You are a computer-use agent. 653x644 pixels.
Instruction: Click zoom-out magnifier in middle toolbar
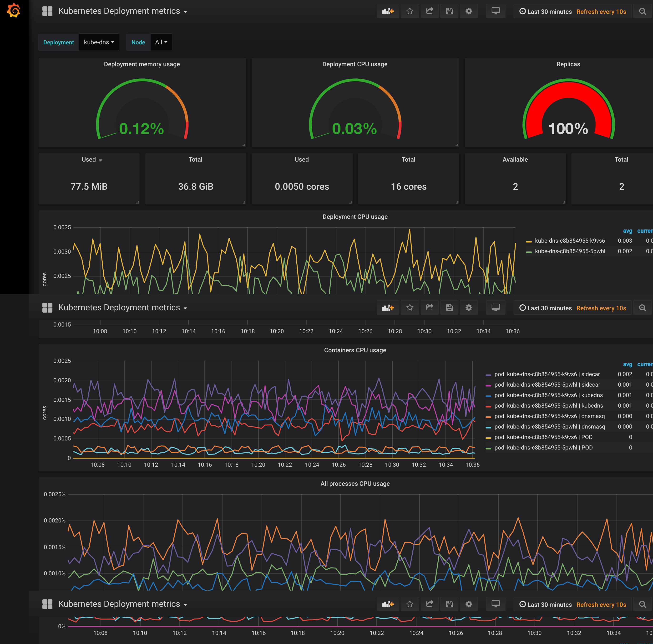pyautogui.click(x=643, y=308)
